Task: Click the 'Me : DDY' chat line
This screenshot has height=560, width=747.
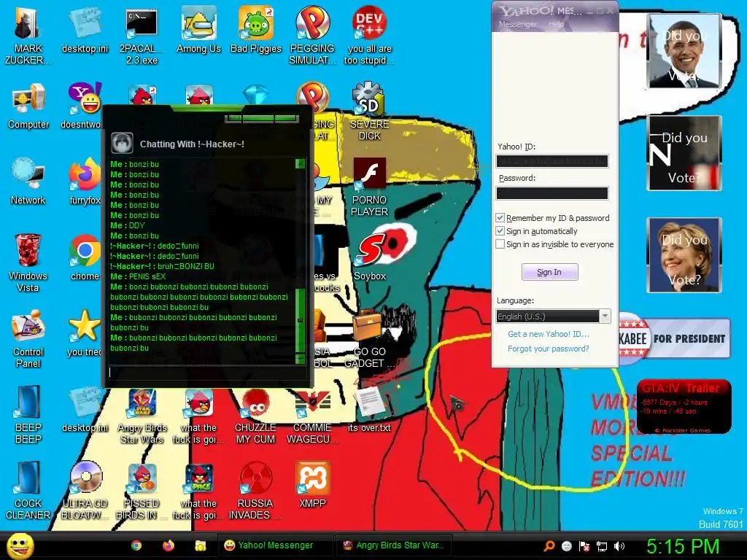Action: [127, 225]
